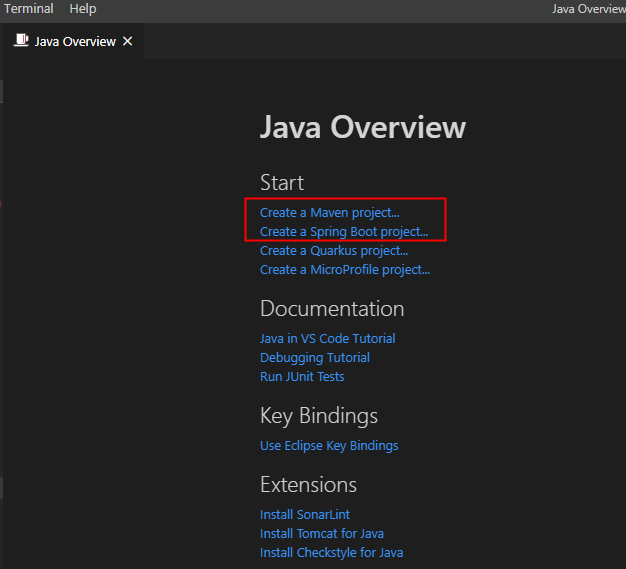Screen dimensions: 626x569
Task: Follow the Run JUnit Tests link
Action: click(301, 377)
